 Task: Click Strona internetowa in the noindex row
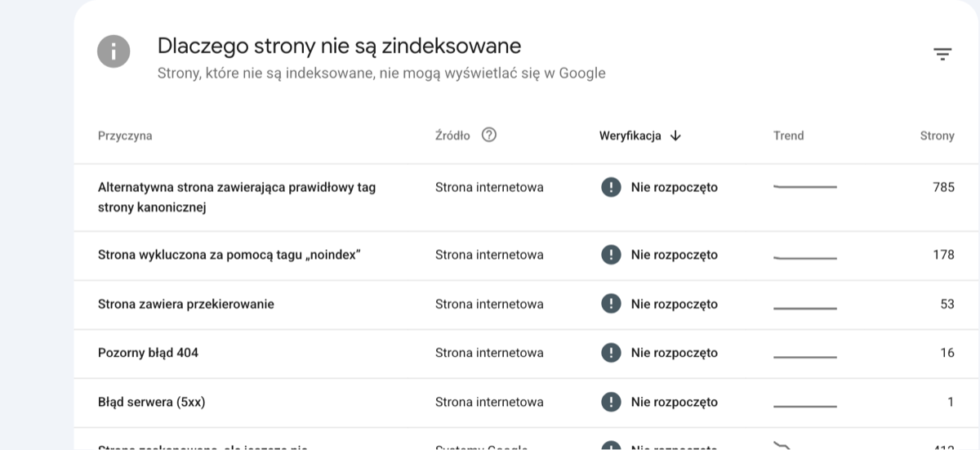489,255
